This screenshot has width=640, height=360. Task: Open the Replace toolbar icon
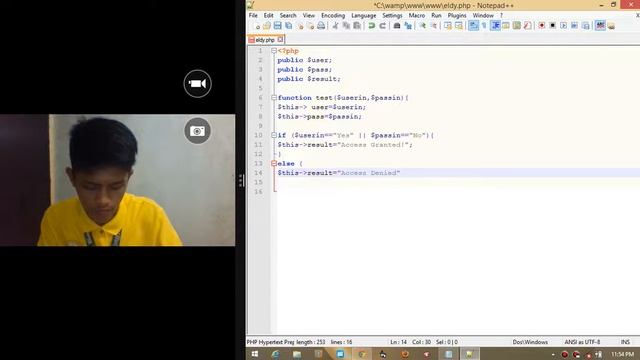click(x=408, y=26)
